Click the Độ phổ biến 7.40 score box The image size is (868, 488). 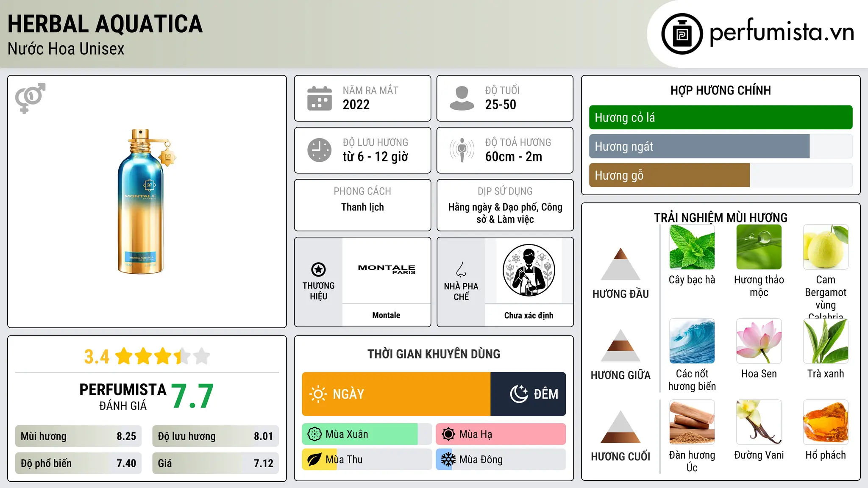(78, 463)
